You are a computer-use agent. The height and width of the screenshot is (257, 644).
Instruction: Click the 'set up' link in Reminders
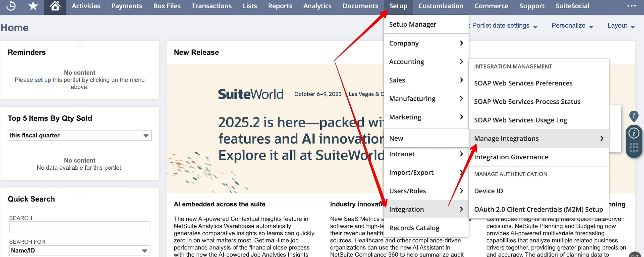click(43, 80)
